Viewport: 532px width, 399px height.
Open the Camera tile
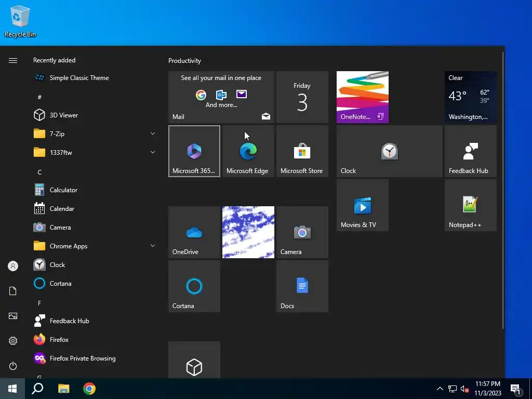point(302,232)
